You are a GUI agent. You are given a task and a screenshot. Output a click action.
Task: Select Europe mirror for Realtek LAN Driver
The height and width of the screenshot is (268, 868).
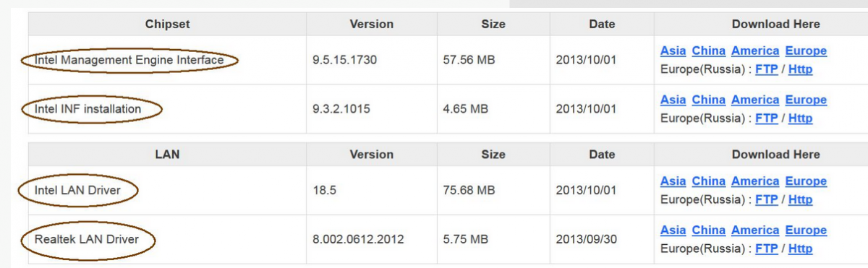pos(806,230)
